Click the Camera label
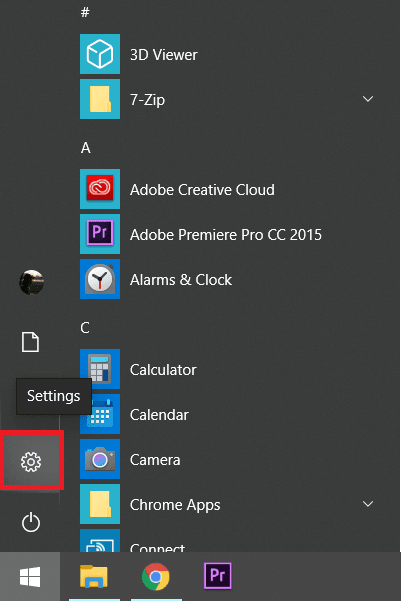The width and height of the screenshot is (401, 601). coord(155,460)
